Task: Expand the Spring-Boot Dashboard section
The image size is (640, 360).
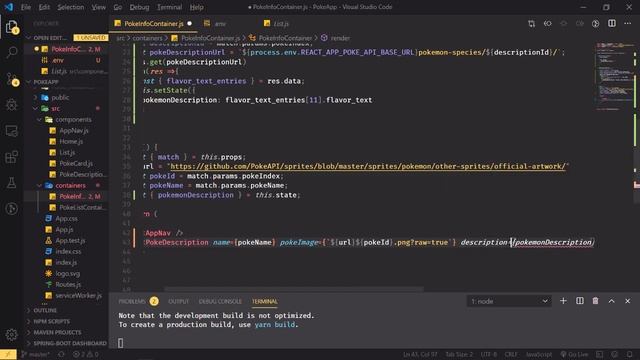Action: pyautogui.click(x=67, y=343)
